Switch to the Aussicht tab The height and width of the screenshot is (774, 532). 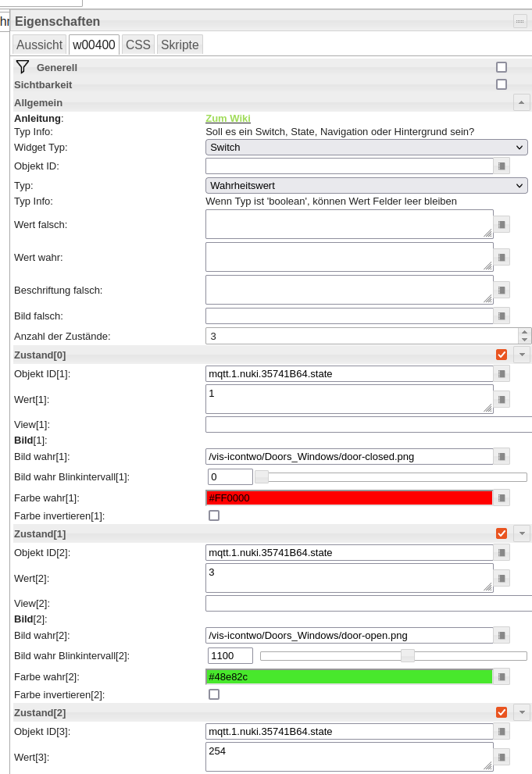pyautogui.click(x=40, y=45)
